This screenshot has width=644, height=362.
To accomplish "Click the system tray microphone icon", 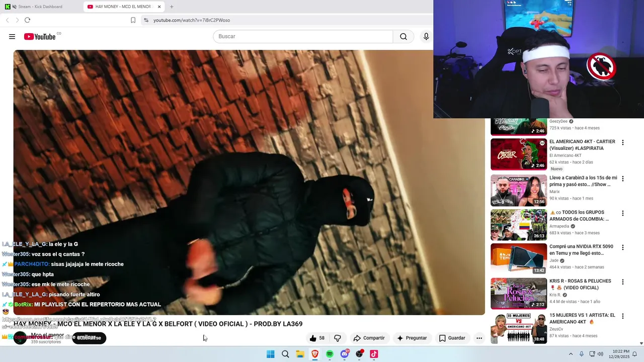I will tap(582, 354).
